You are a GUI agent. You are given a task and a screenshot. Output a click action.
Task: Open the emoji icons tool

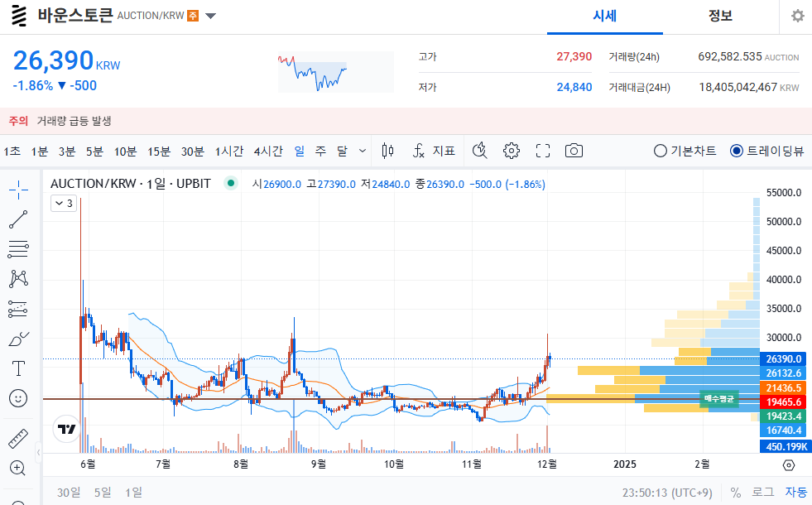(x=18, y=398)
